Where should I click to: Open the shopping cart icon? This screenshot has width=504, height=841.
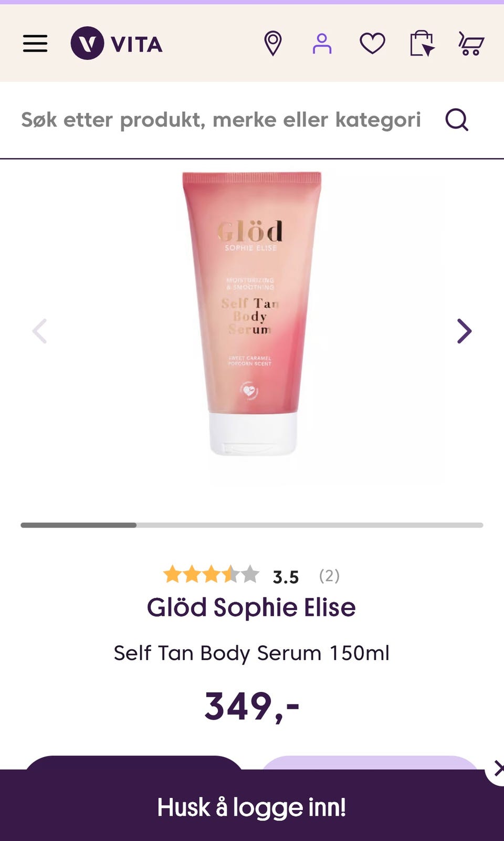click(471, 44)
